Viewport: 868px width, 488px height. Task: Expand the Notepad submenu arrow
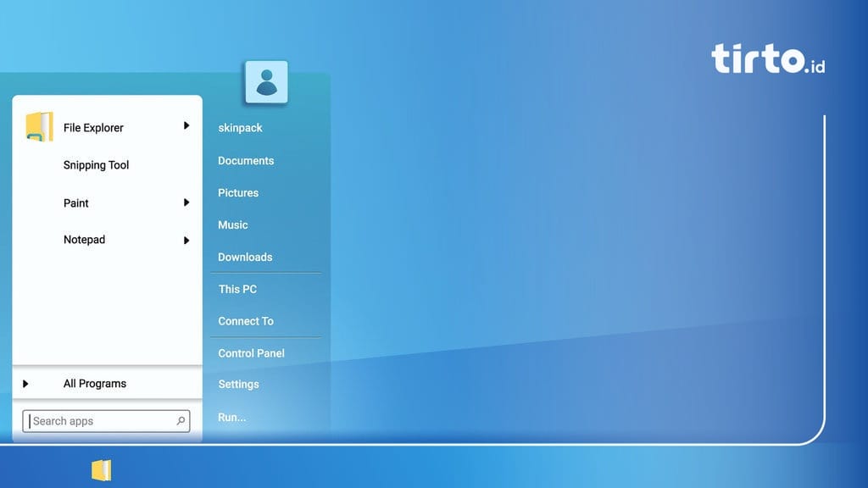(186, 240)
